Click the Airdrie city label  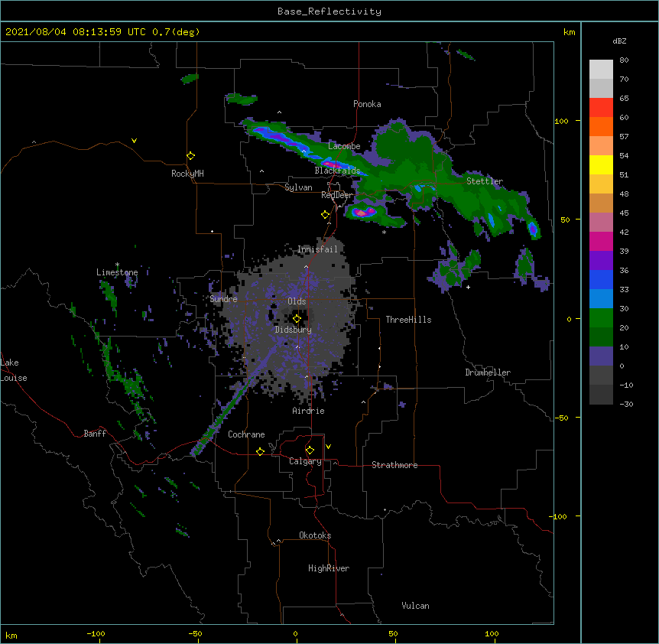tap(309, 411)
